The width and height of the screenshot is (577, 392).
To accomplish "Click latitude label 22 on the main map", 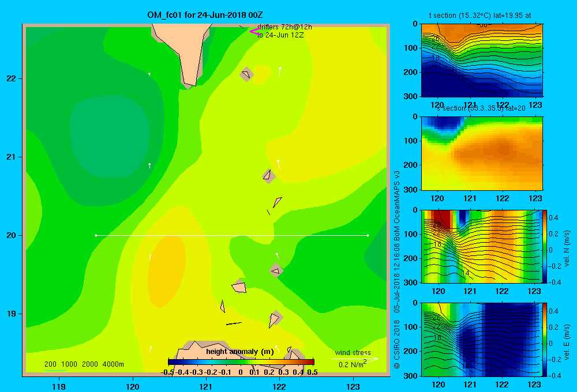I will 11,78.
